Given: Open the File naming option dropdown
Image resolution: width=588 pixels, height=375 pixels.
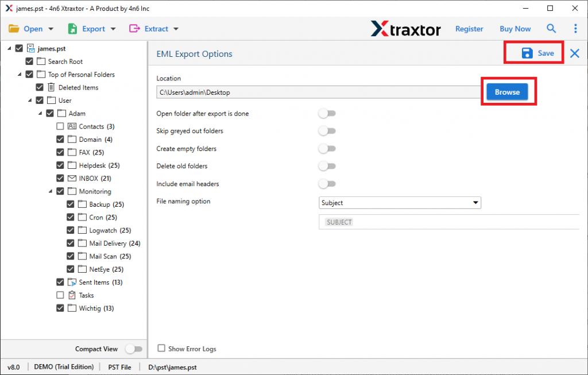Looking at the screenshot, I should click(x=400, y=203).
